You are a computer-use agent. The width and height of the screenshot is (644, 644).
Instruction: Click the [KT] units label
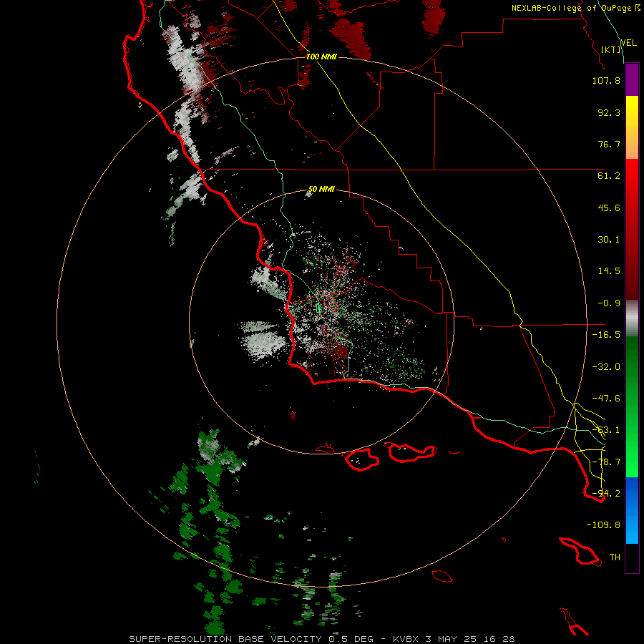[611, 49]
